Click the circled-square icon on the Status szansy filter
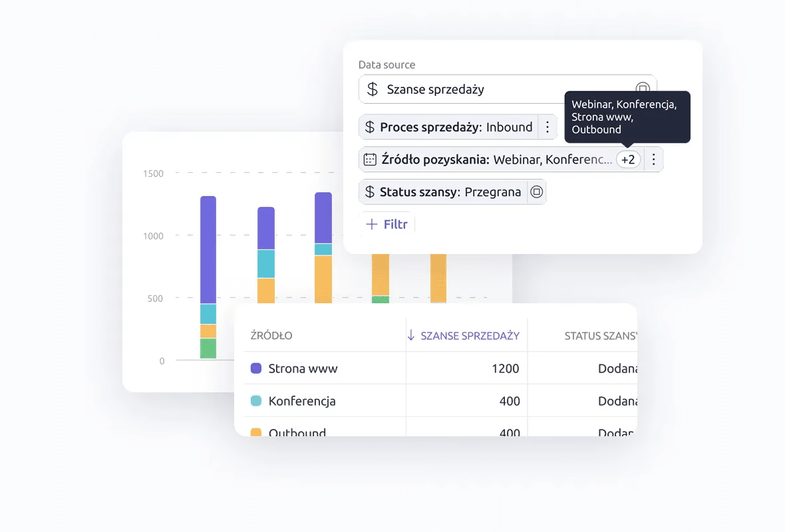This screenshot has height=532, width=785. point(536,192)
